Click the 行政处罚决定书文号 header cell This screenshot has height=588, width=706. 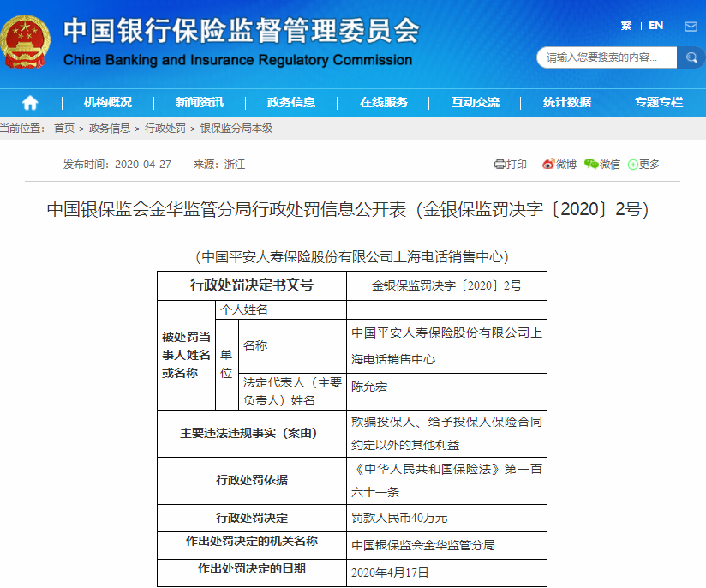pyautogui.click(x=252, y=285)
